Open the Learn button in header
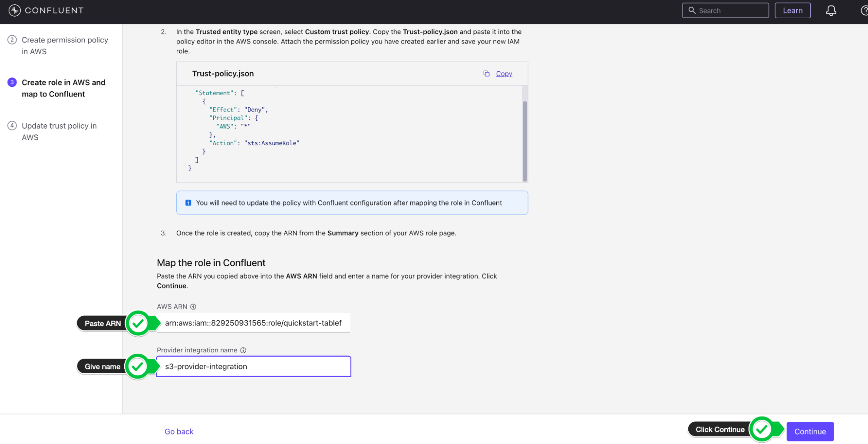Viewport: 868px width, 444px height. (x=792, y=11)
